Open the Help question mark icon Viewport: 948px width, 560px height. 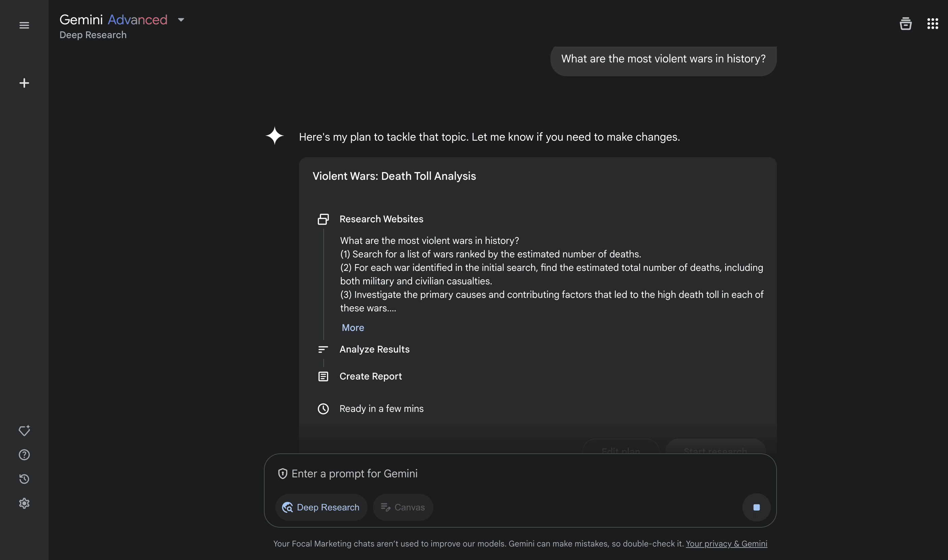pyautogui.click(x=24, y=455)
